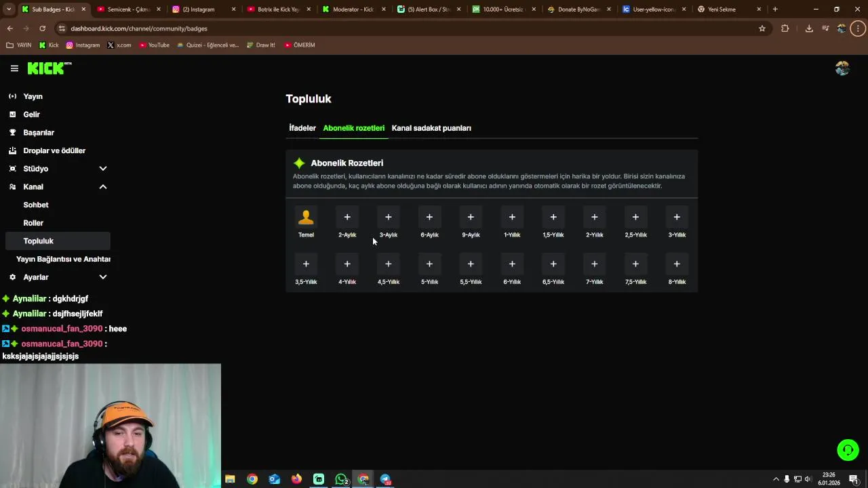This screenshot has width=868, height=488.
Task: Add a badge for 6,5-Yıllık
Action: (553, 264)
